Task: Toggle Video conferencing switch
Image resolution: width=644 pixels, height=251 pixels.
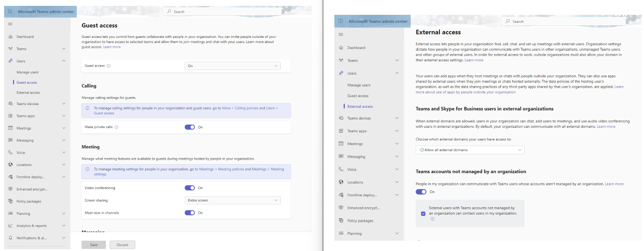Action: click(190, 188)
